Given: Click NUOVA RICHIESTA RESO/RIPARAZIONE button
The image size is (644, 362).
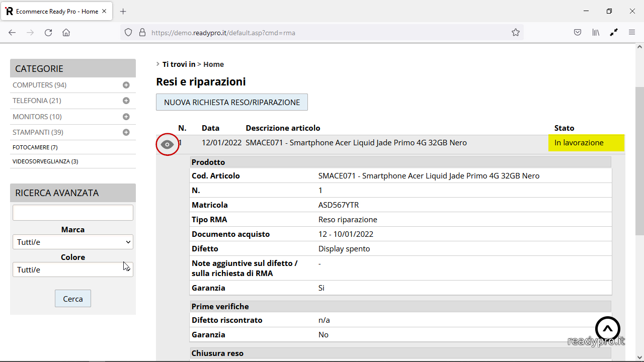Looking at the screenshot, I should [x=232, y=102].
